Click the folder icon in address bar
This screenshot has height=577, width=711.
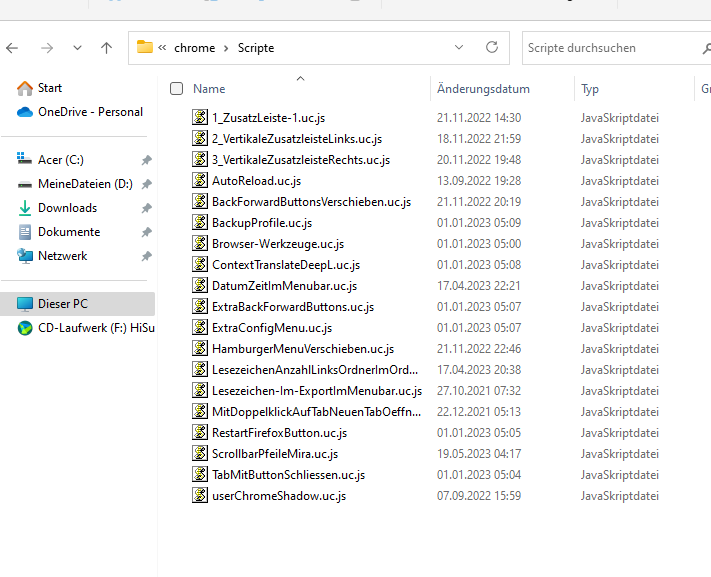point(145,47)
